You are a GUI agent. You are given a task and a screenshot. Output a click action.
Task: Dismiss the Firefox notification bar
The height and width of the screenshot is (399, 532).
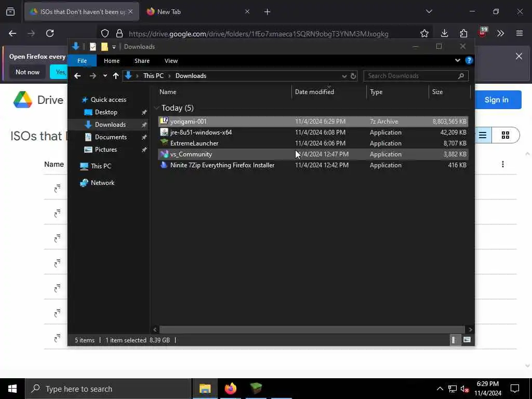(519, 56)
